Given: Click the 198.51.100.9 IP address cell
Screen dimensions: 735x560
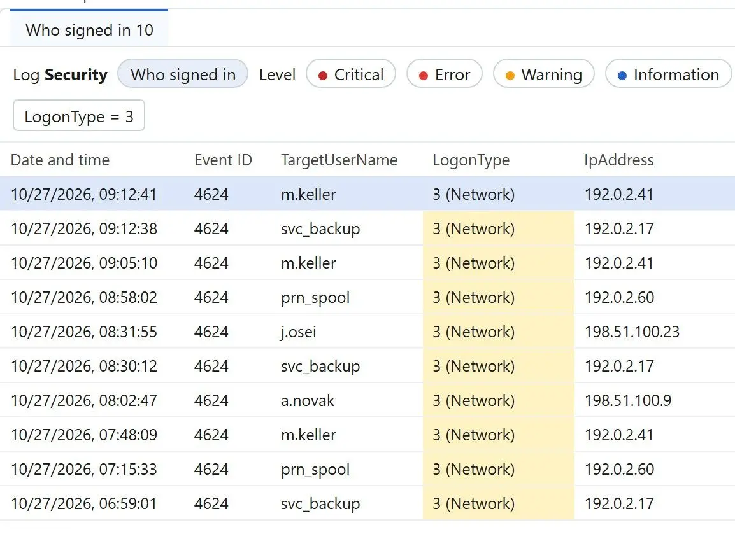Looking at the screenshot, I should (627, 400).
